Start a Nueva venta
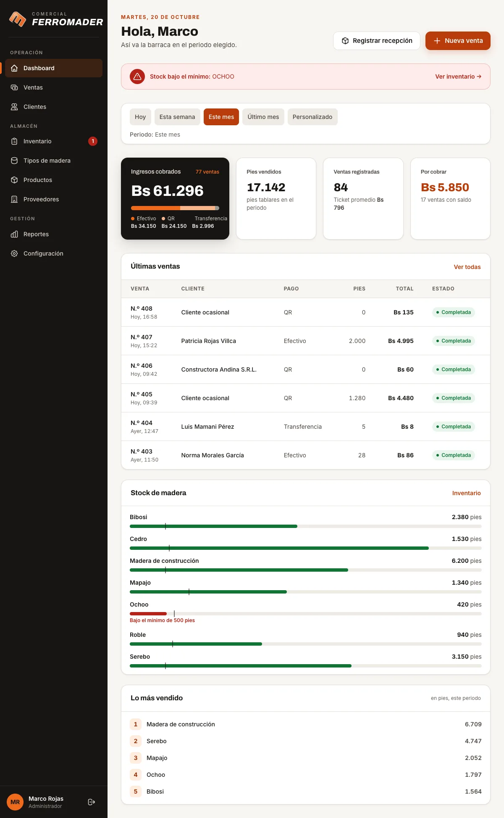This screenshot has width=504, height=818. pyautogui.click(x=458, y=41)
